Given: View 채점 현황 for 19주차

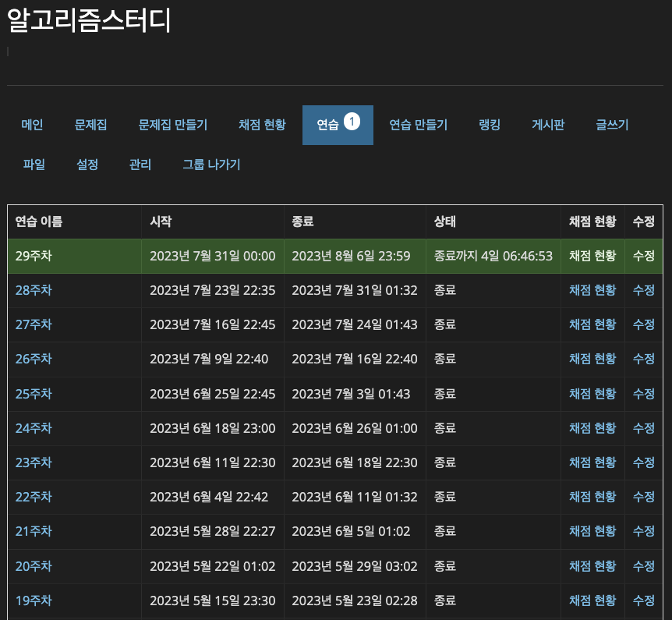Looking at the screenshot, I should click(x=592, y=601).
